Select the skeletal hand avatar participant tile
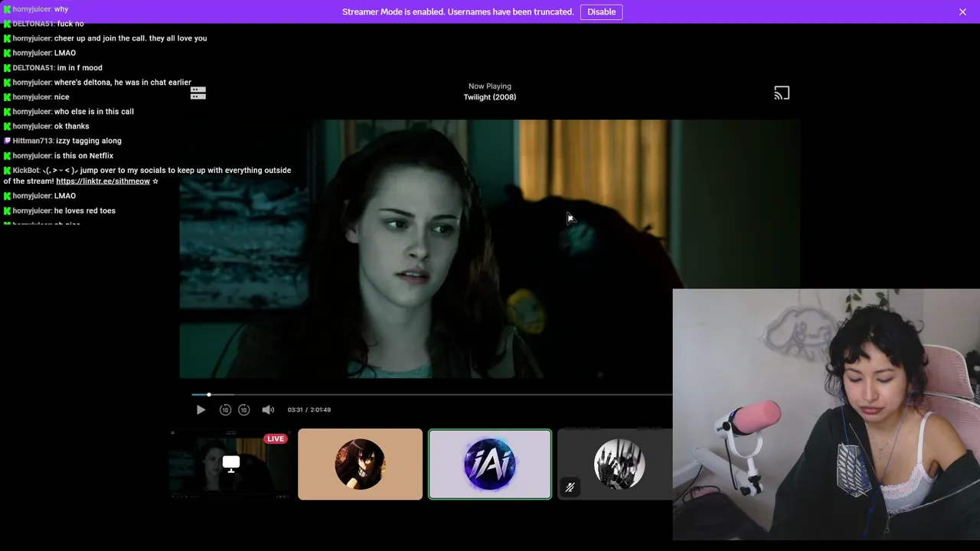Screen dimensions: 980x551 pos(615,465)
